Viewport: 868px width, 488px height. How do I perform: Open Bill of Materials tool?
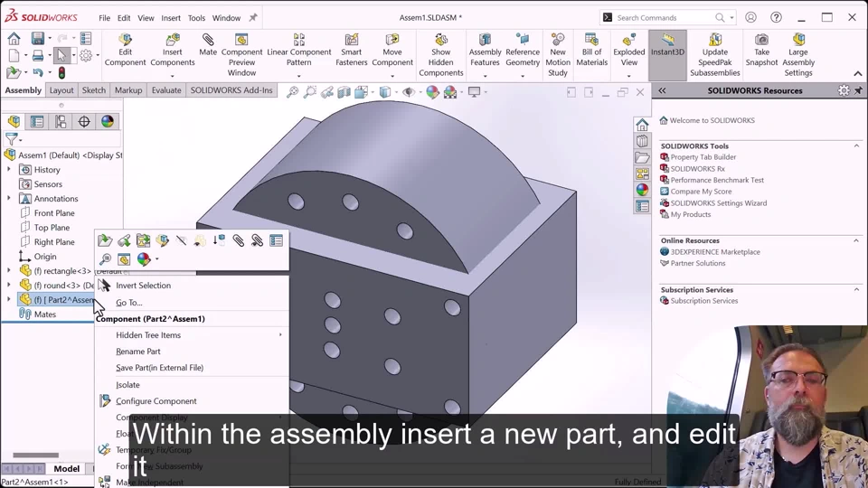[x=591, y=51]
